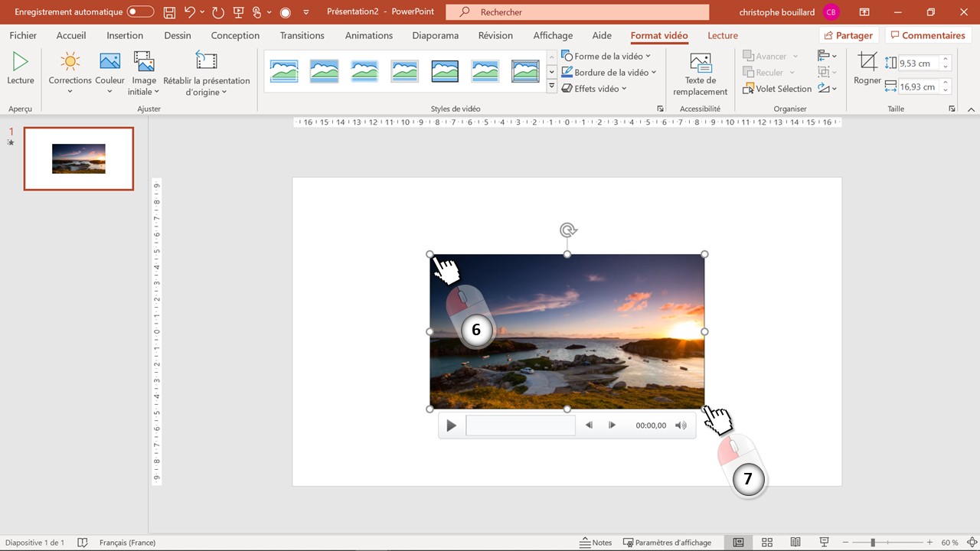The height and width of the screenshot is (551, 980).
Task: Open the Couleur recolor dropdown
Action: [x=109, y=74]
